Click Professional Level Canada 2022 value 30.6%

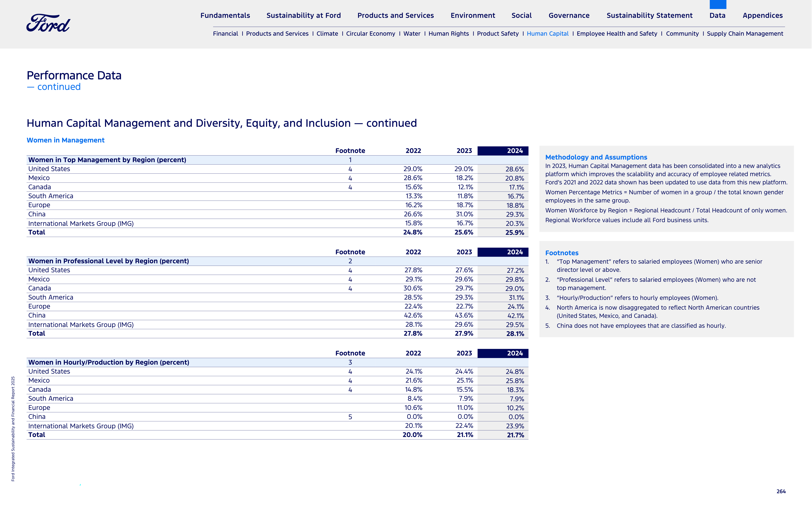413,288
